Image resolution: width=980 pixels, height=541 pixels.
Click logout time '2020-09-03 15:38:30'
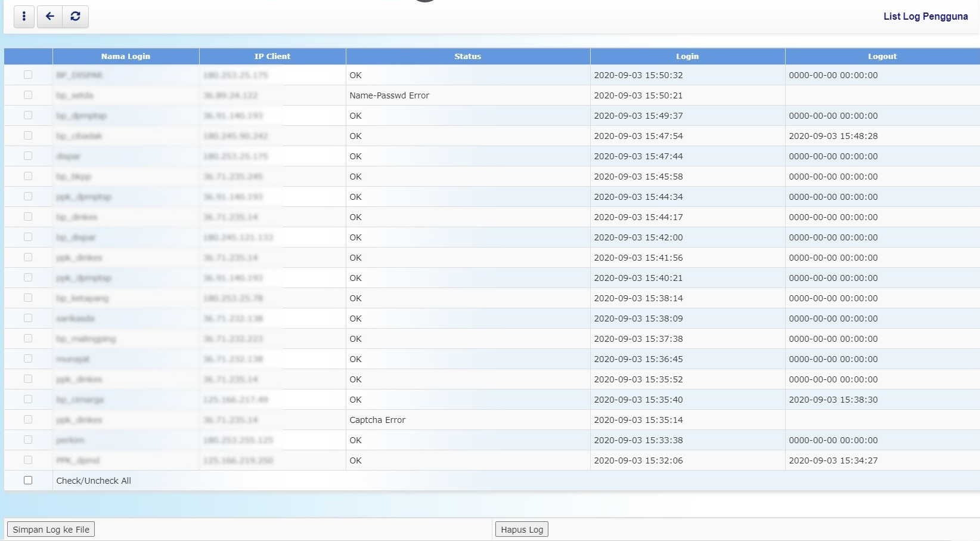[x=833, y=400]
